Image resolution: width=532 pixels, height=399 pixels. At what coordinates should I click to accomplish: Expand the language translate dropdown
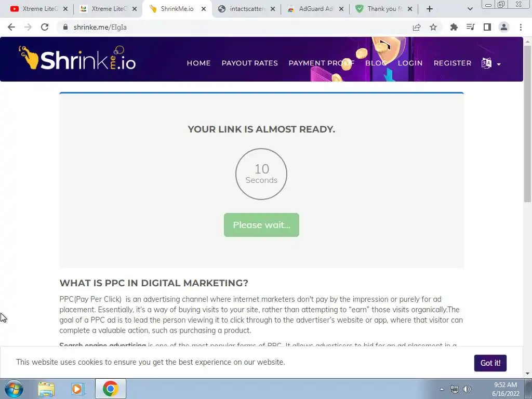click(491, 63)
